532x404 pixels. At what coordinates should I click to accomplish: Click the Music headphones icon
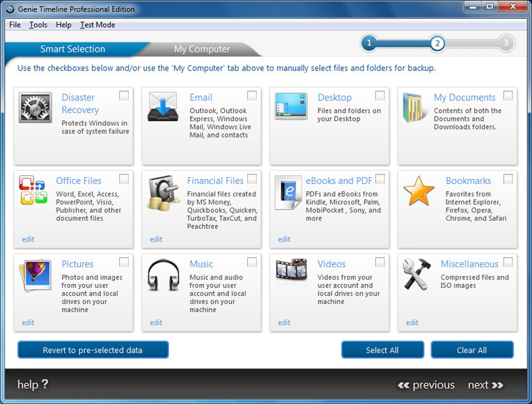pyautogui.click(x=164, y=275)
